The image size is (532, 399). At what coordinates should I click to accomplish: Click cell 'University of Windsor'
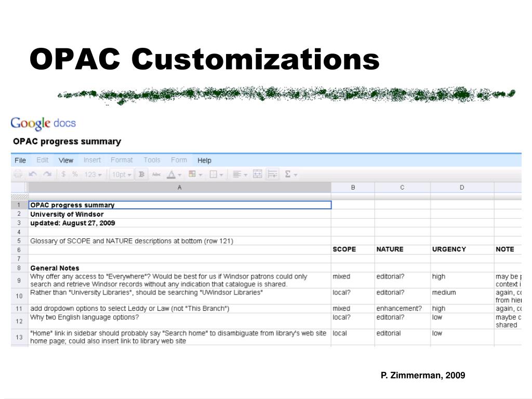point(180,214)
